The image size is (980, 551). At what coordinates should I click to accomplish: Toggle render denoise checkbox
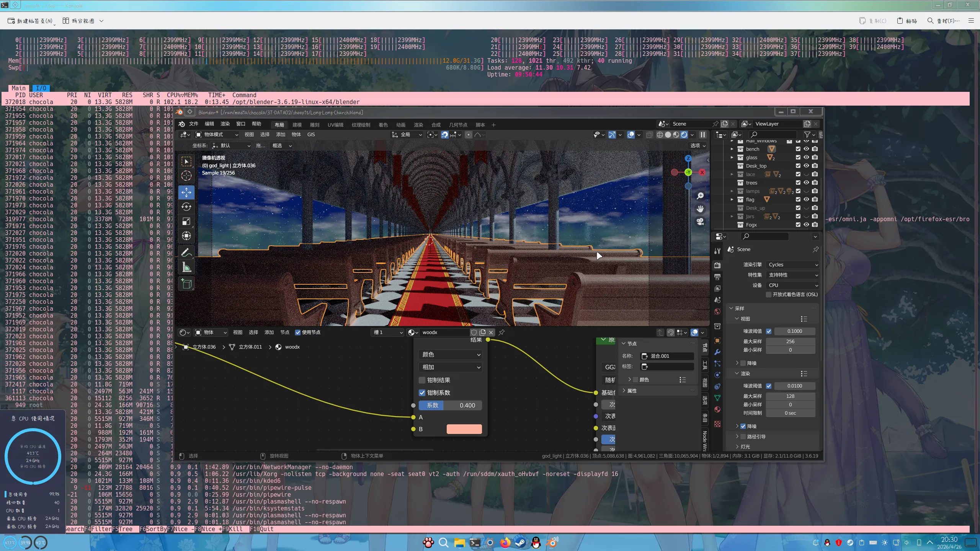[x=743, y=426]
